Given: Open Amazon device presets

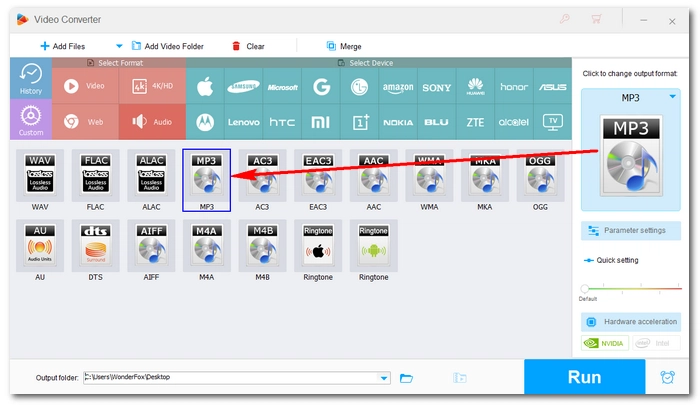Looking at the screenshot, I should [x=398, y=86].
